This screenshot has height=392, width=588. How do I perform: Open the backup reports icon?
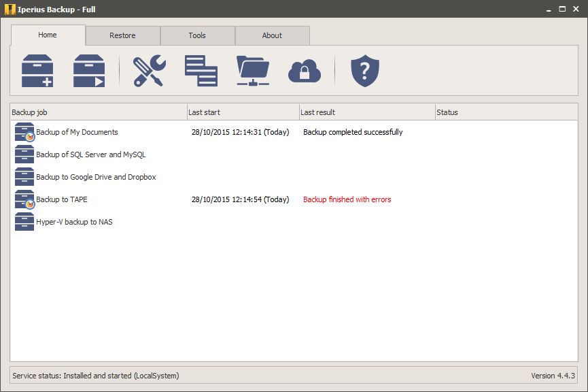click(x=201, y=71)
